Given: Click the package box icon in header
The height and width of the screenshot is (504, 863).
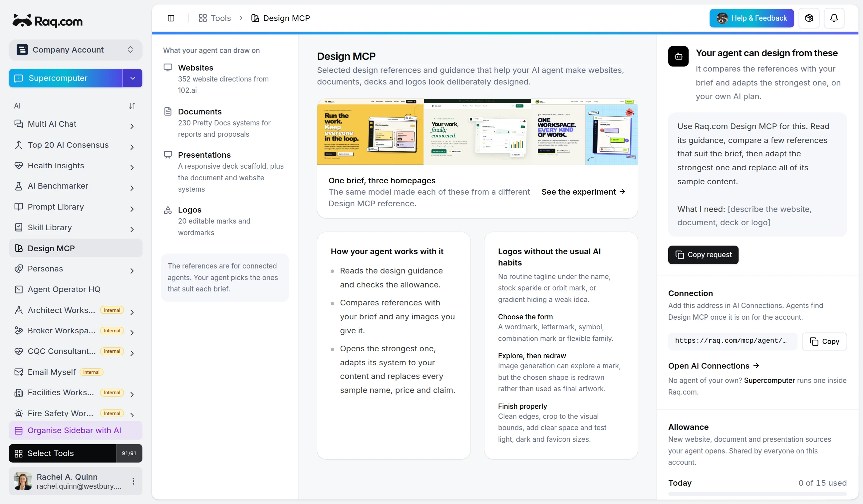Looking at the screenshot, I should tap(809, 18).
